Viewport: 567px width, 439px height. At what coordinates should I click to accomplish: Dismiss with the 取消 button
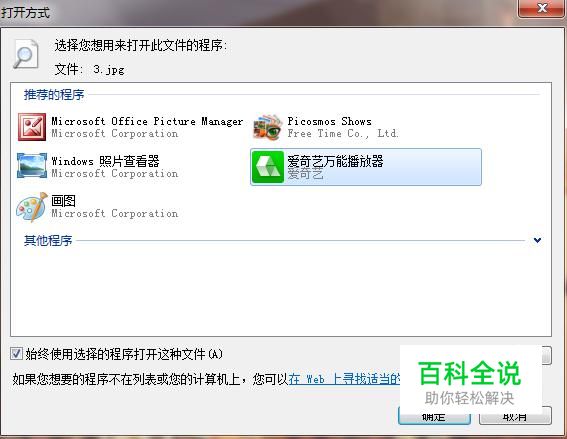coord(515,417)
